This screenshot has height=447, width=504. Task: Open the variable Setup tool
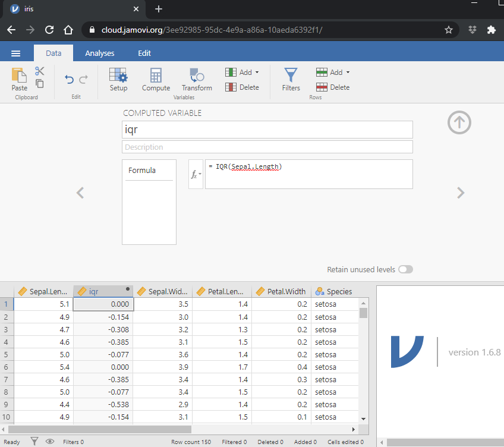(x=118, y=78)
